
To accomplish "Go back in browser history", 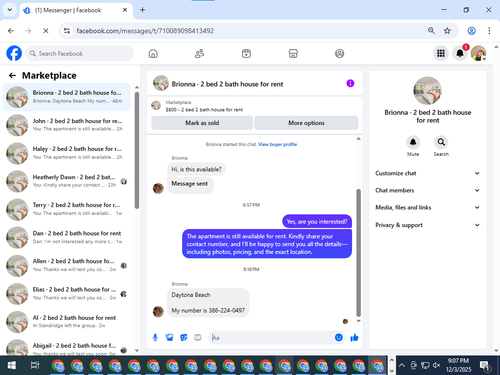I will [11, 31].
